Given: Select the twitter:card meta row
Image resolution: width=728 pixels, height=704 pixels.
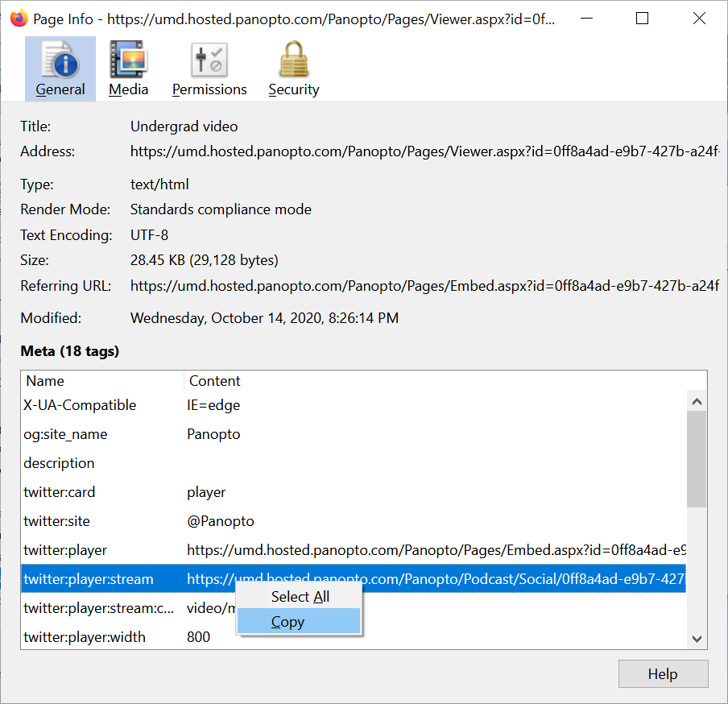Looking at the screenshot, I should pos(354,492).
